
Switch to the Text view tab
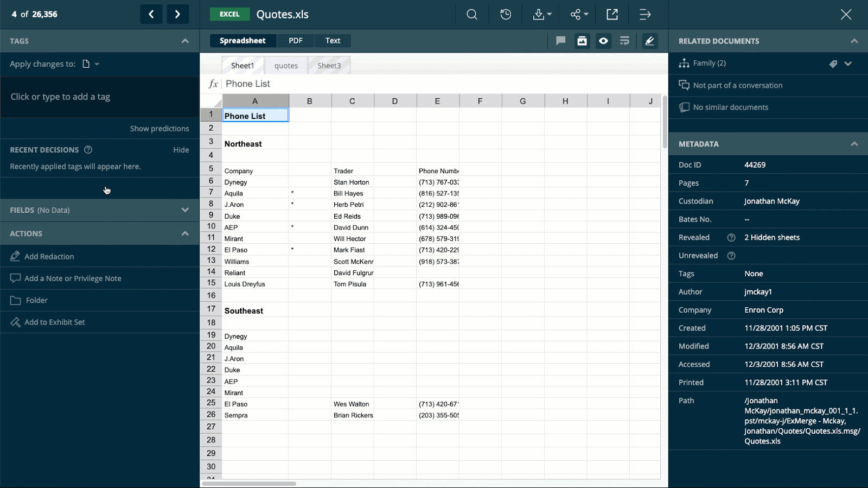point(333,41)
